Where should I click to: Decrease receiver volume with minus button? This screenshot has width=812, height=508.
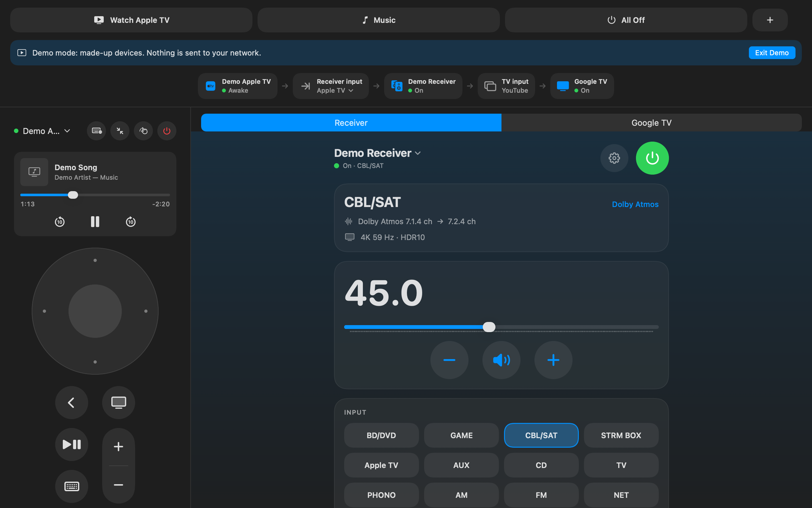[x=449, y=360]
